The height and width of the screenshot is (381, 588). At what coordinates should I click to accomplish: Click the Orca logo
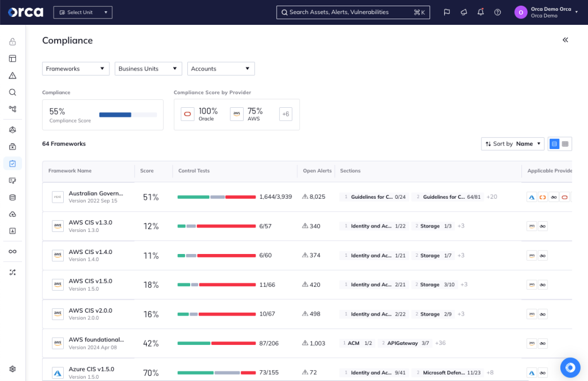pyautogui.click(x=25, y=12)
